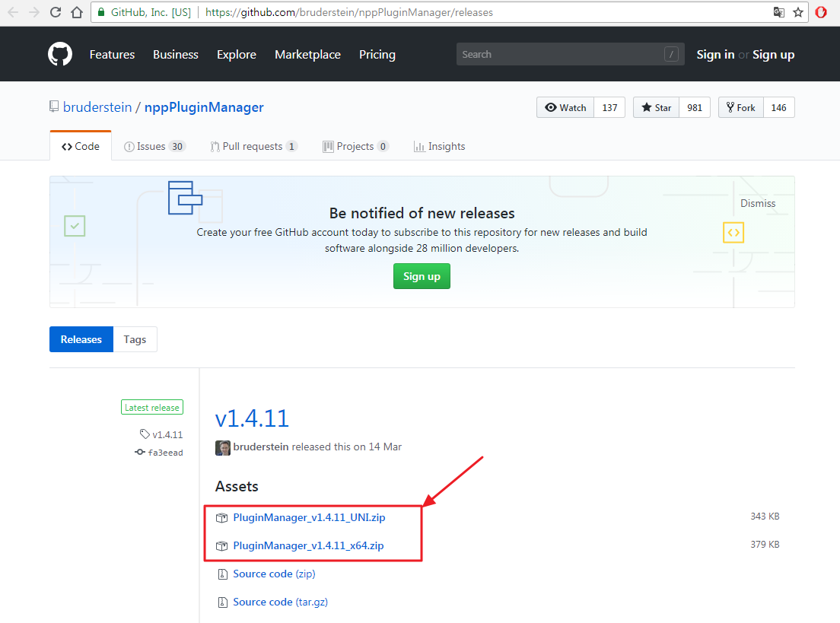
Task: Open bruderstein user profile link
Action: point(97,107)
